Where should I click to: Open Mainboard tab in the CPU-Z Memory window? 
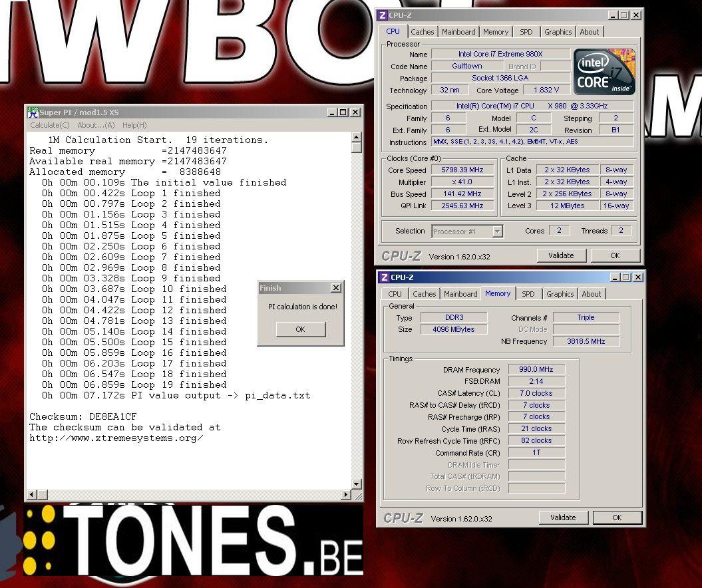coord(460,294)
